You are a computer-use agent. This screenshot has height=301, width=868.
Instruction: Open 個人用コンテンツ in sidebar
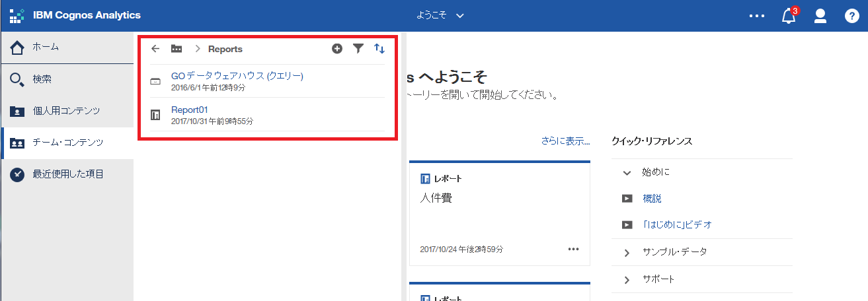[x=67, y=110]
